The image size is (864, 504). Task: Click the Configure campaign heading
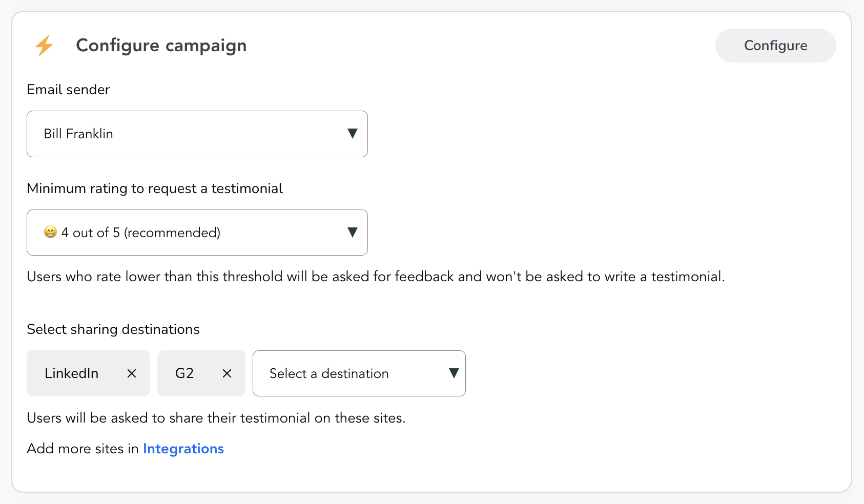161,46
